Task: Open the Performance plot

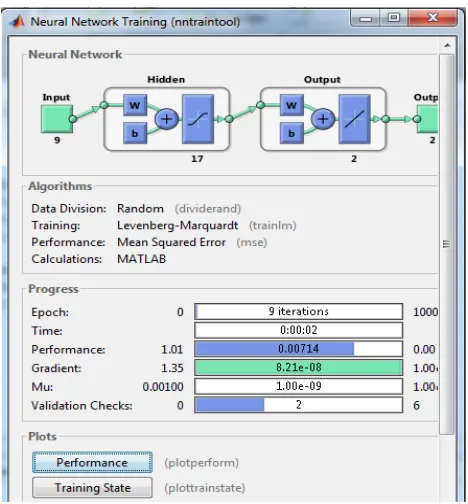Action: pos(92,462)
